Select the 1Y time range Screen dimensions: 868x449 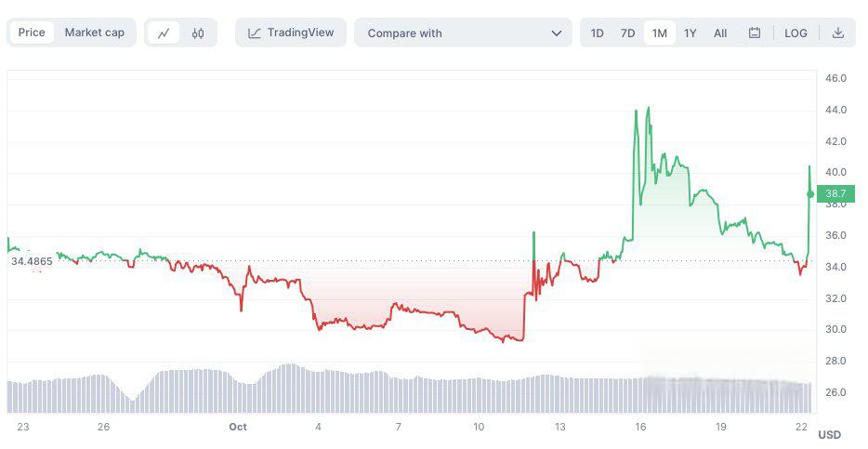[x=690, y=33]
